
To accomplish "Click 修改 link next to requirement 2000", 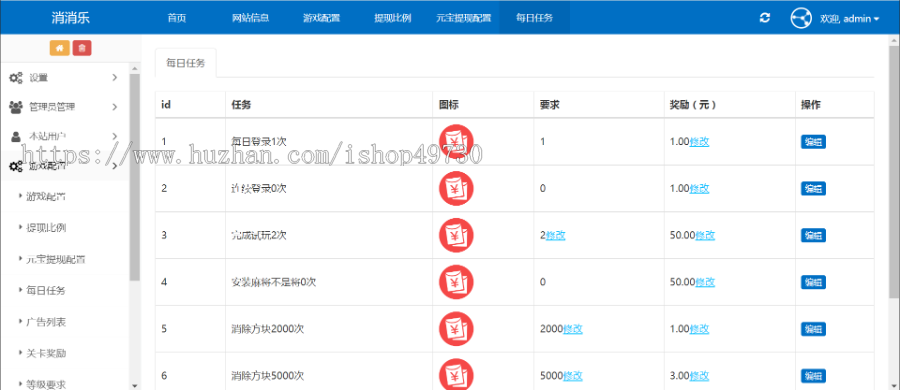I will 573,329.
